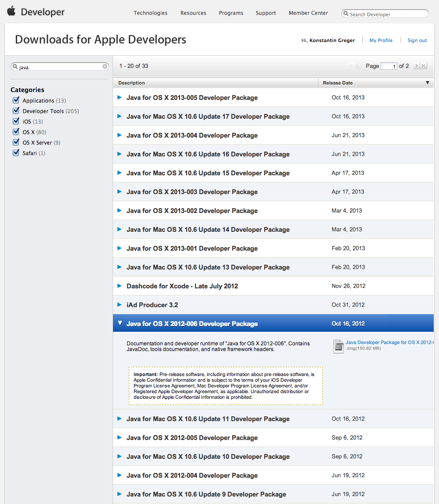Open the Programs menu

tap(231, 13)
